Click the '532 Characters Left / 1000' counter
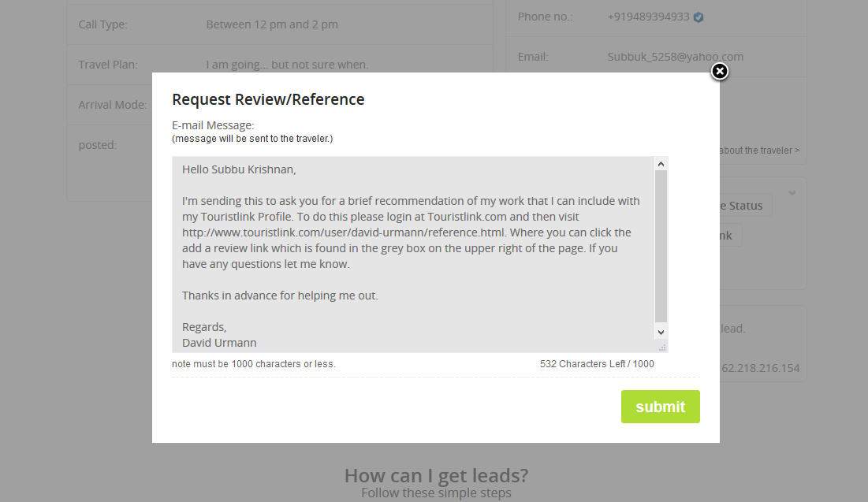 (597, 363)
